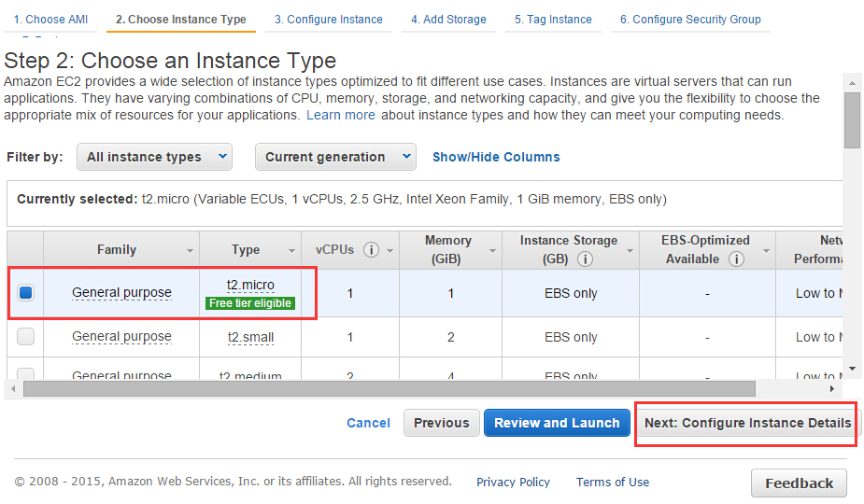This screenshot has width=864, height=504.
Task: Click the Review and Launch button
Action: point(557,423)
